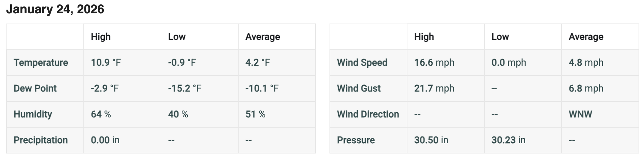The width and height of the screenshot is (644, 162).
Task: Click the Wind Speed row label
Action: (x=362, y=63)
